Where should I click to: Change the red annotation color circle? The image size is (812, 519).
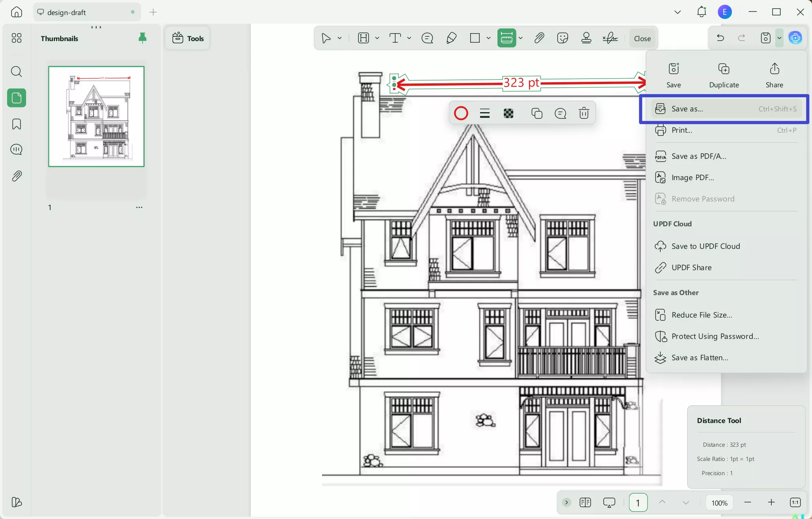(x=461, y=114)
